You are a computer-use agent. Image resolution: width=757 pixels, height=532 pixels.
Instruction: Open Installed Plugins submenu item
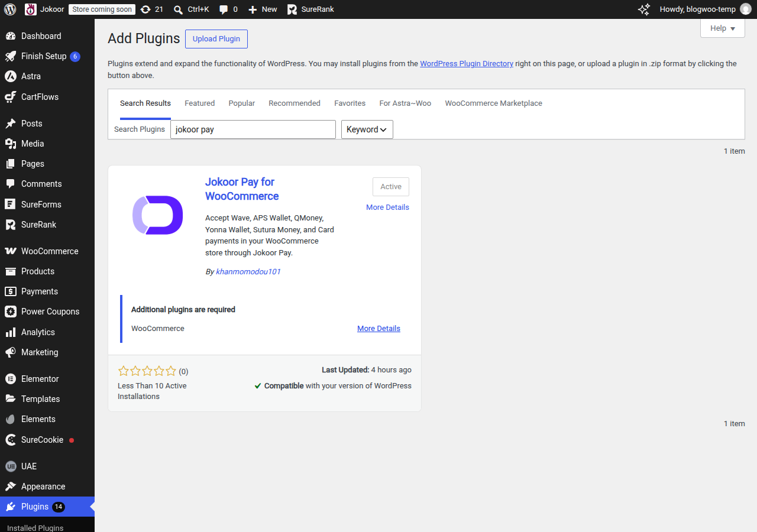pyautogui.click(x=35, y=528)
